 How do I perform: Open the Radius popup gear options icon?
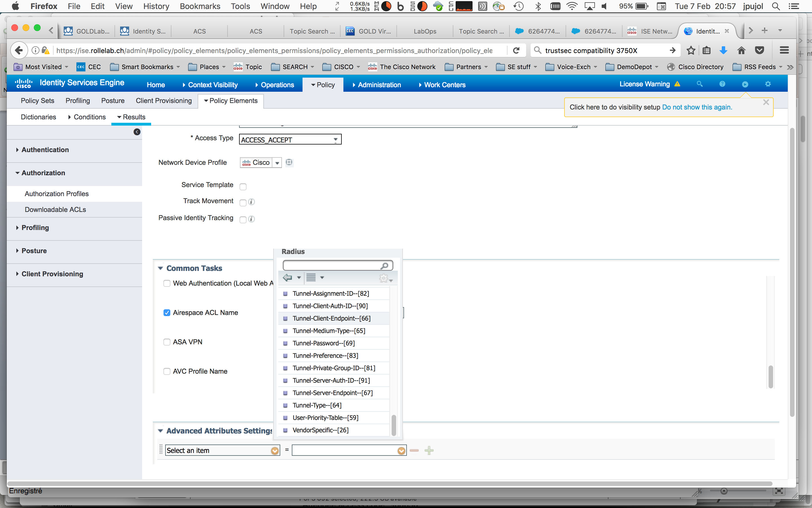pos(385,278)
